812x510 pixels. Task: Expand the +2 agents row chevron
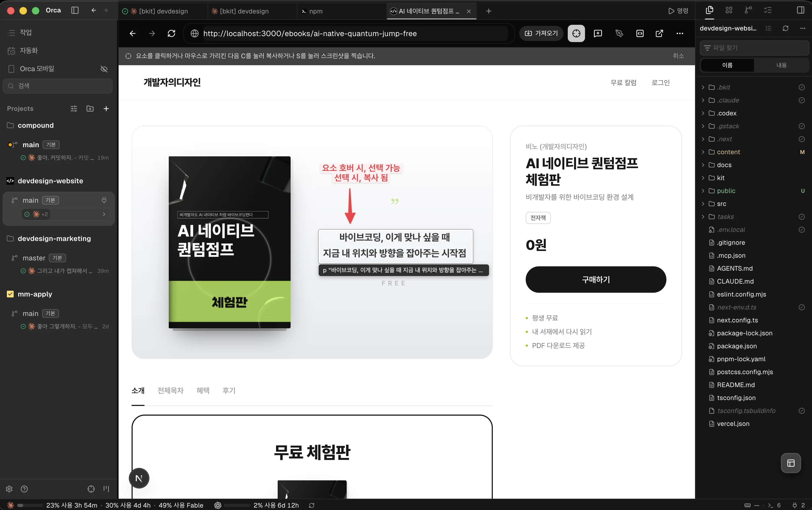(x=104, y=214)
